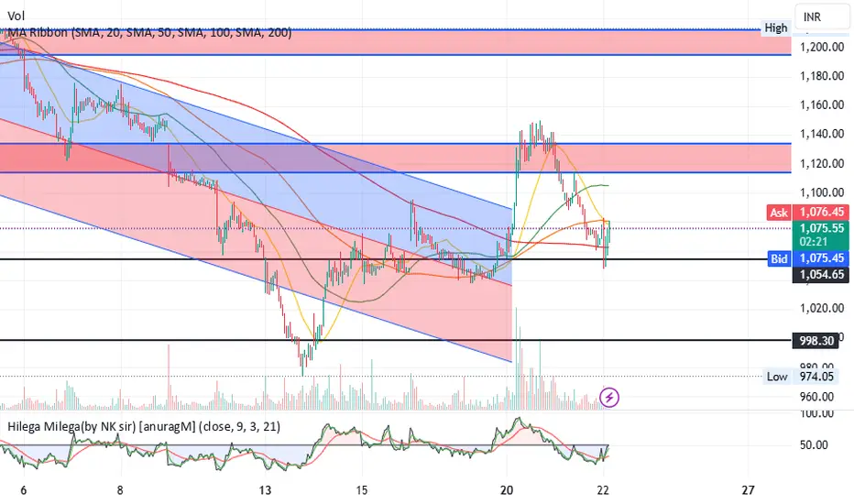Click the 1,100.00 price axis label

tap(821, 192)
